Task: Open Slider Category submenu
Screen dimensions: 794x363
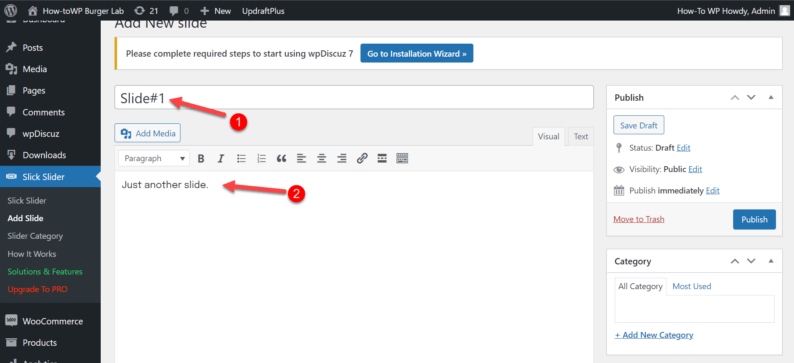Action: click(x=35, y=236)
